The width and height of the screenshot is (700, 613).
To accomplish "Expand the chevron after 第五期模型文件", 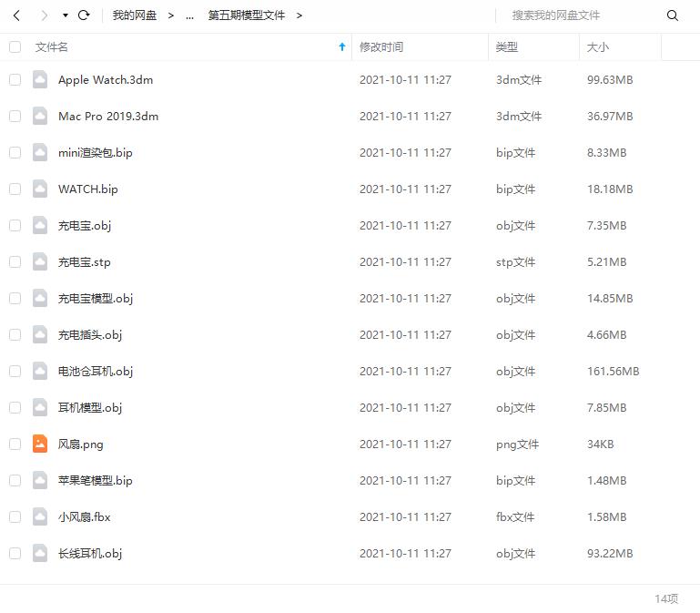I will point(299,15).
